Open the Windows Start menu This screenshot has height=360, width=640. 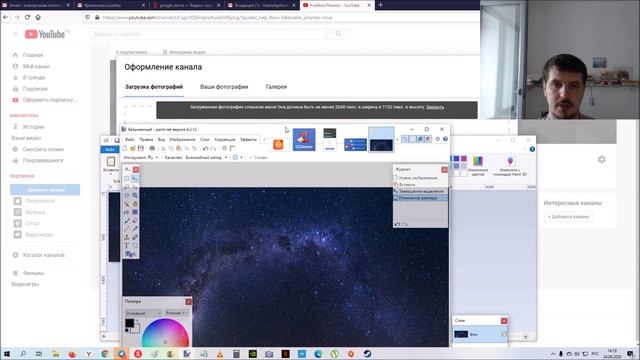[7, 354]
